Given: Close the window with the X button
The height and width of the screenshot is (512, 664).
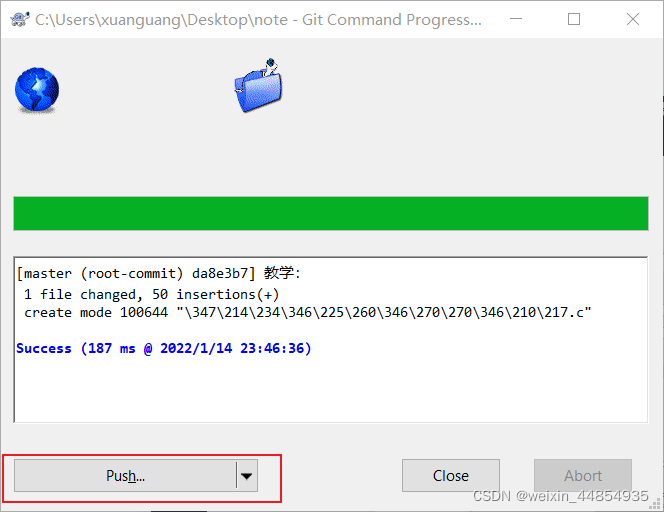Looking at the screenshot, I should (x=633, y=19).
